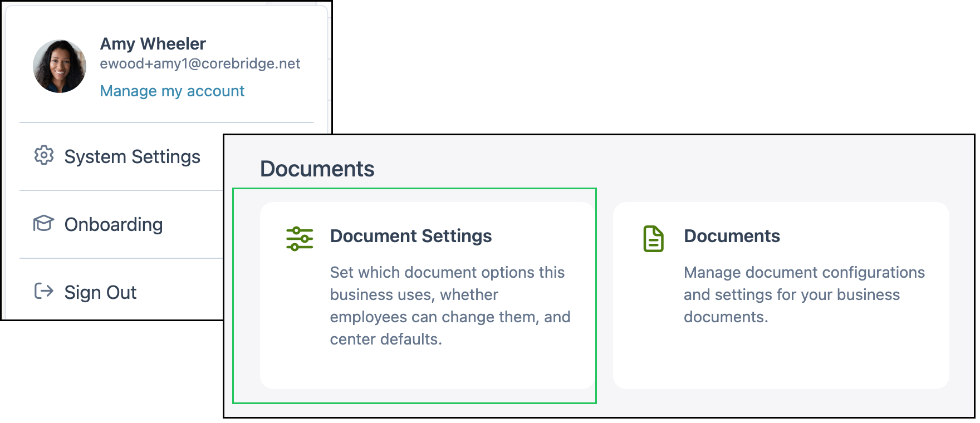Open the Documents card title
The width and height of the screenshot is (980, 423).
pyautogui.click(x=732, y=236)
